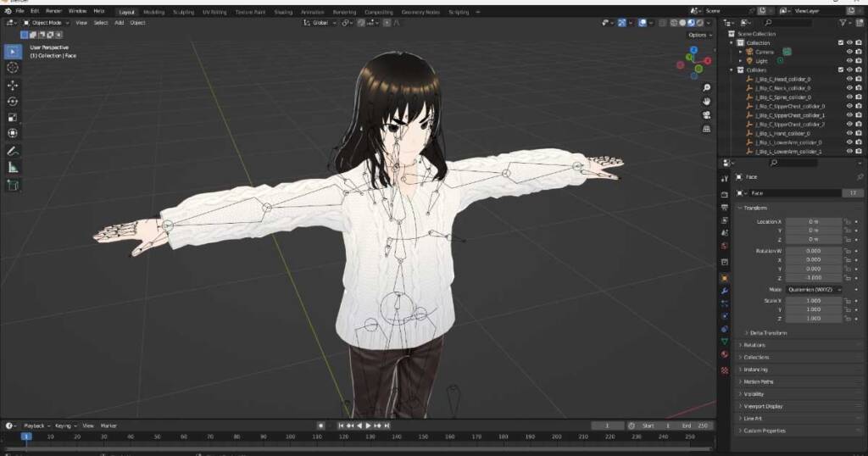This screenshot has width=868, height=456.
Task: Activate the Select Box tool
Action: click(x=12, y=52)
